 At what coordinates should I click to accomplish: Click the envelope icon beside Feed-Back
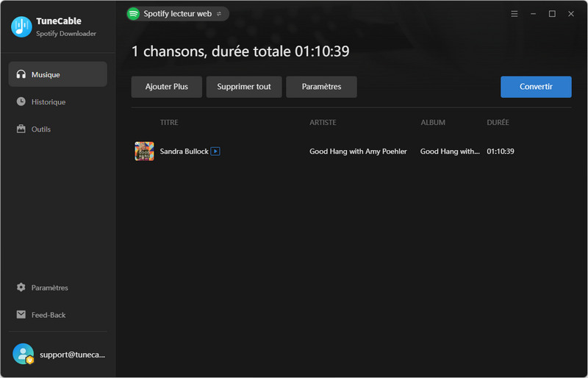21,315
